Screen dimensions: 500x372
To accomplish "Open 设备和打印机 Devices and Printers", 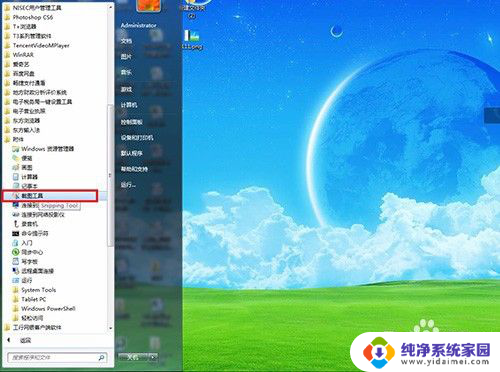I will [x=137, y=137].
